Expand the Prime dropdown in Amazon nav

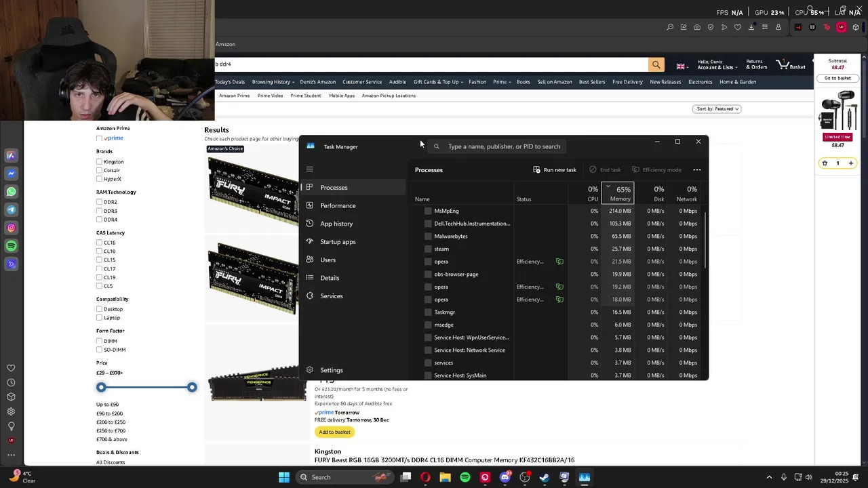pyautogui.click(x=502, y=82)
